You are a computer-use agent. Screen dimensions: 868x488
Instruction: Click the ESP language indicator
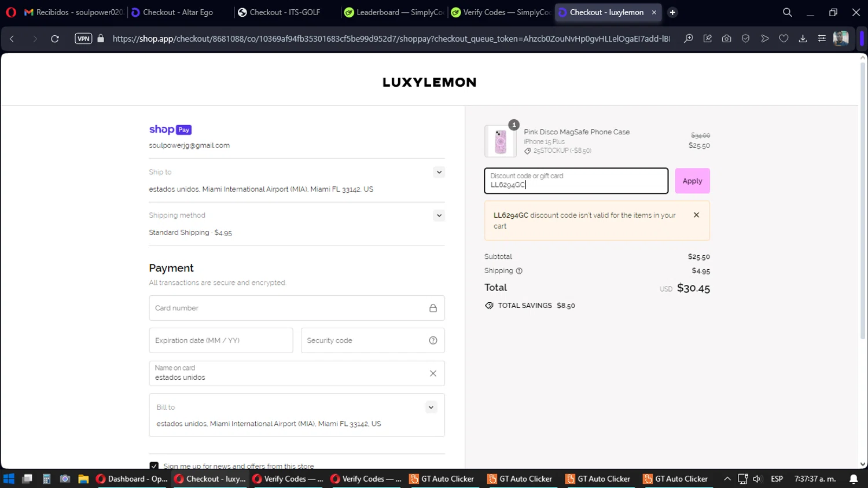[x=777, y=479]
